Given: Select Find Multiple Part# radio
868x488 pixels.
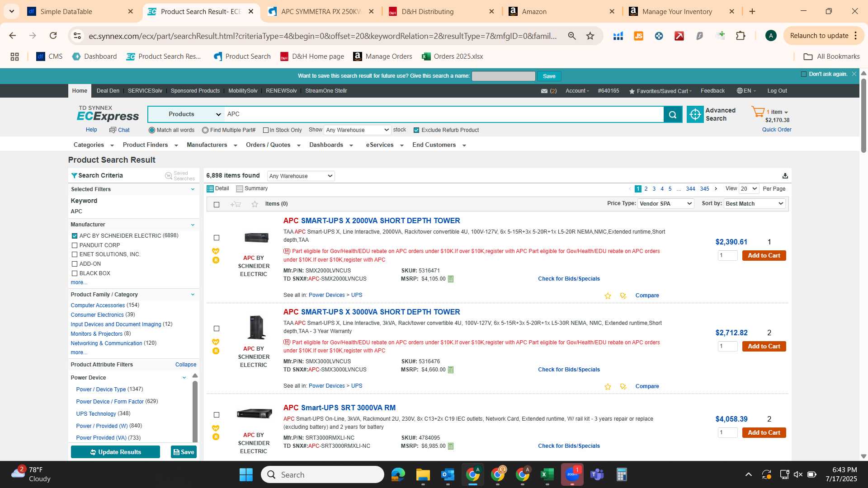Looking at the screenshot, I should (x=205, y=130).
